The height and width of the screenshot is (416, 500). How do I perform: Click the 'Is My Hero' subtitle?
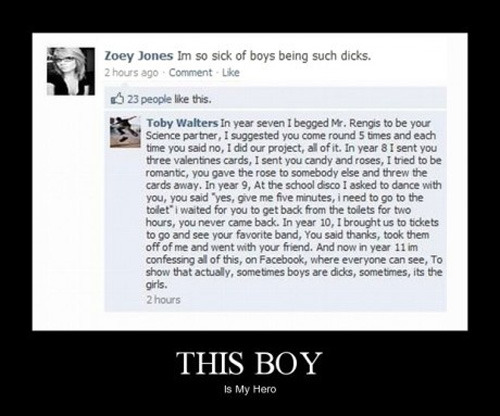(250, 389)
